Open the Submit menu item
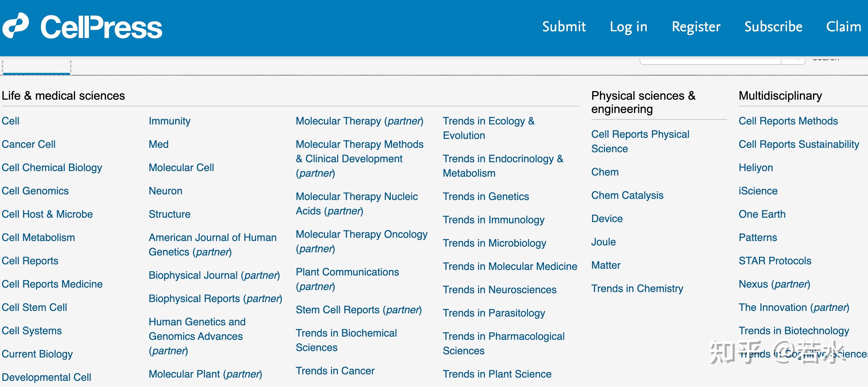 tap(564, 27)
